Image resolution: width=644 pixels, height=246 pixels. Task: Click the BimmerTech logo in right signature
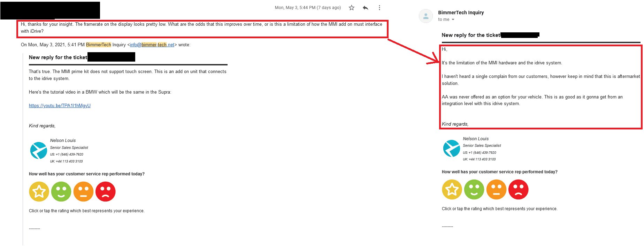coord(452,148)
